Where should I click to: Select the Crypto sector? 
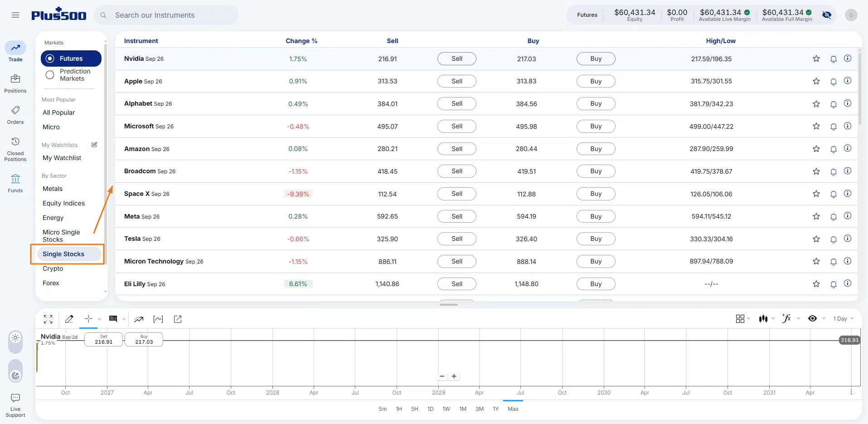pyautogui.click(x=53, y=268)
